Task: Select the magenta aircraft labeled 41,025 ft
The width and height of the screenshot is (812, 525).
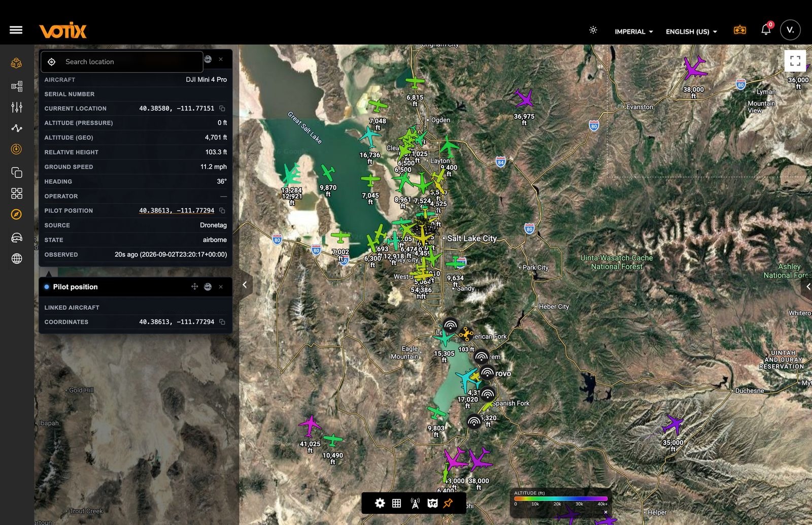Action: pyautogui.click(x=310, y=425)
